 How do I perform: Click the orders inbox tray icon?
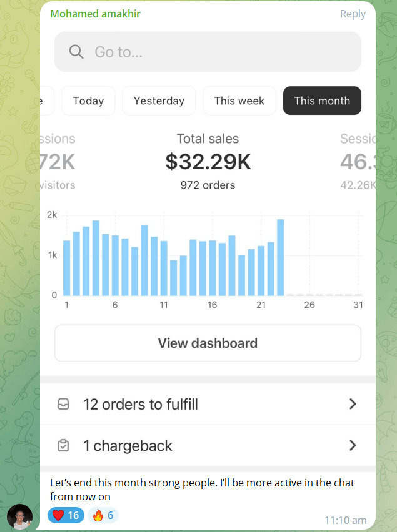tap(63, 404)
